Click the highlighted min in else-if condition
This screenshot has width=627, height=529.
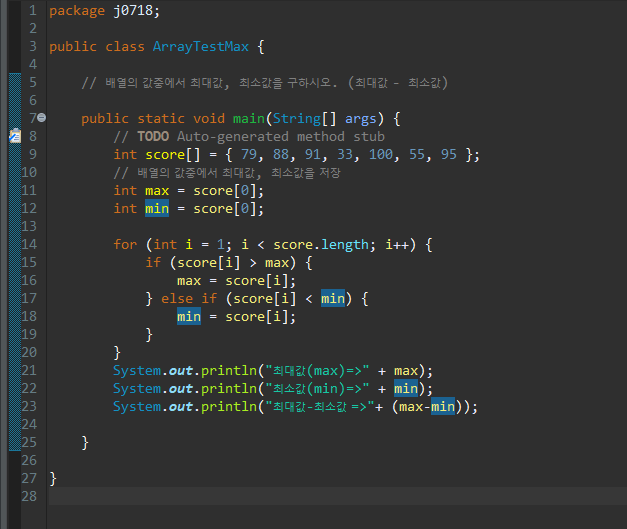pos(333,299)
